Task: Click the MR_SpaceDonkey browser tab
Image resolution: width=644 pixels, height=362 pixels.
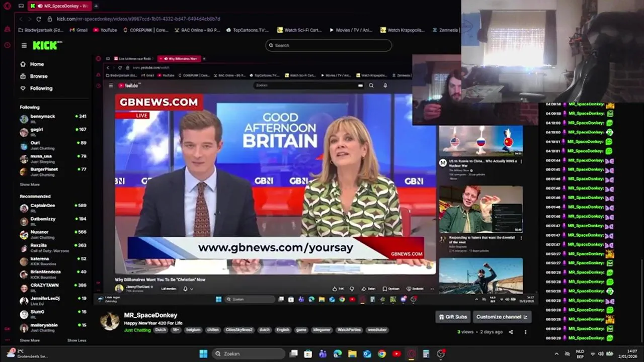Action: click(59, 6)
